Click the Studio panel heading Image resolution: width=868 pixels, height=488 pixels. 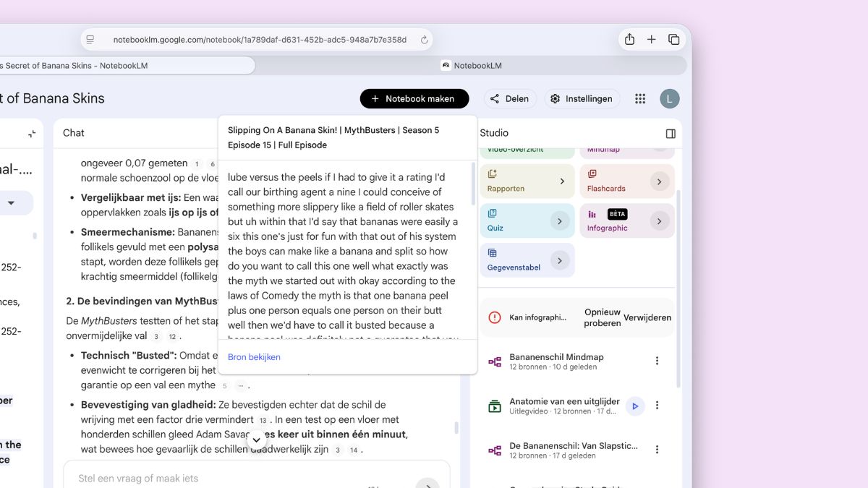(x=494, y=133)
